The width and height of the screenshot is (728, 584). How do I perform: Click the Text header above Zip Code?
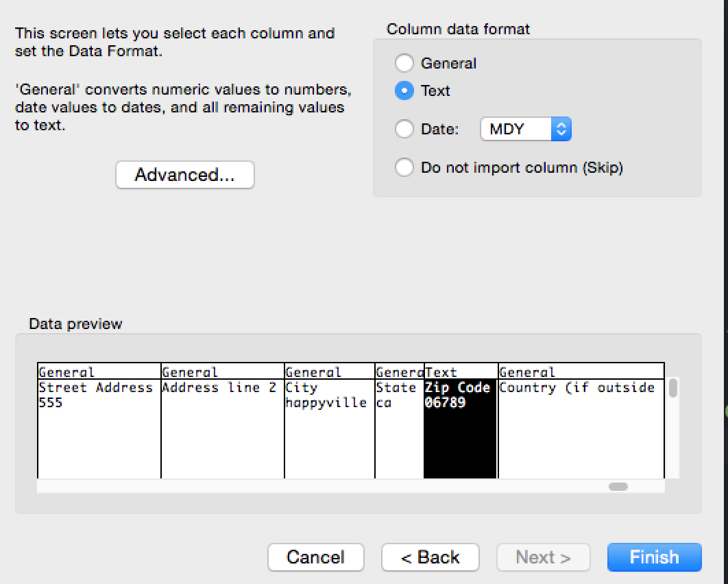pos(460,372)
